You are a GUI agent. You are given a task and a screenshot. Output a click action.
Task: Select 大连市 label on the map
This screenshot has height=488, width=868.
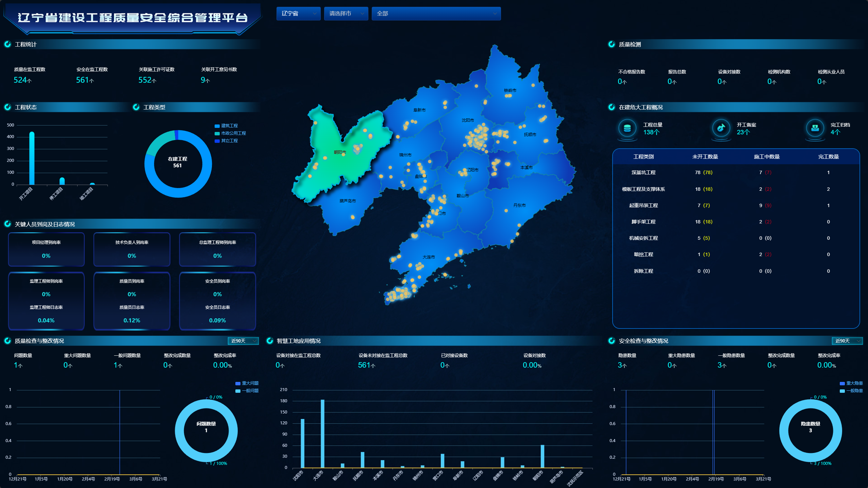[429, 257]
